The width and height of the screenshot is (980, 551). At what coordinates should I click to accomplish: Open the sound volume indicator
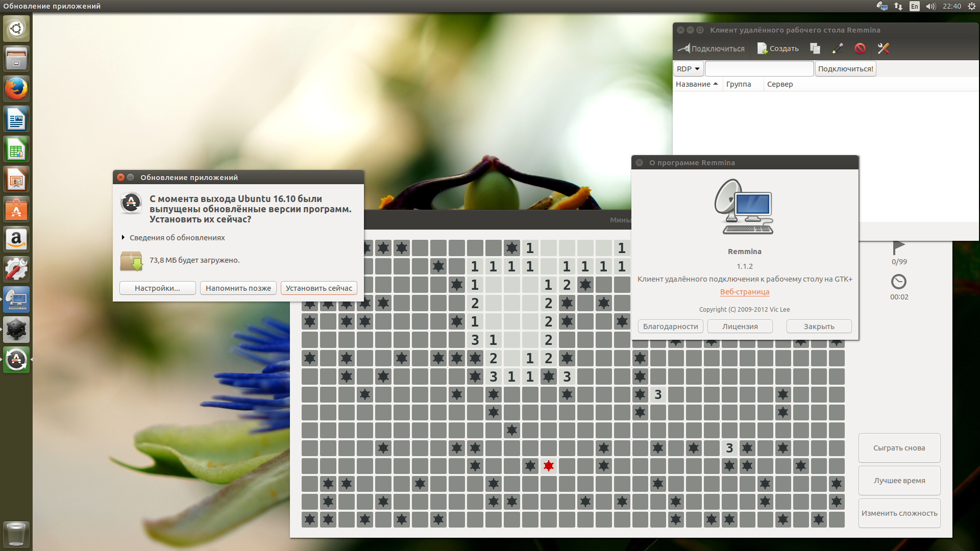click(x=930, y=6)
